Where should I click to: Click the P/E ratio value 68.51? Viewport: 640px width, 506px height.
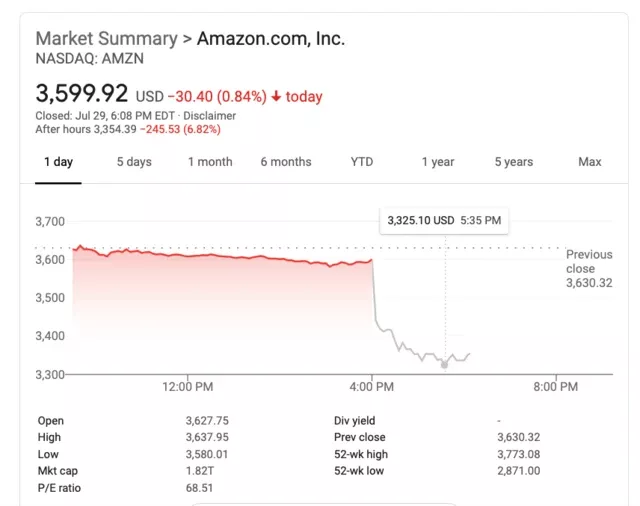click(x=199, y=488)
